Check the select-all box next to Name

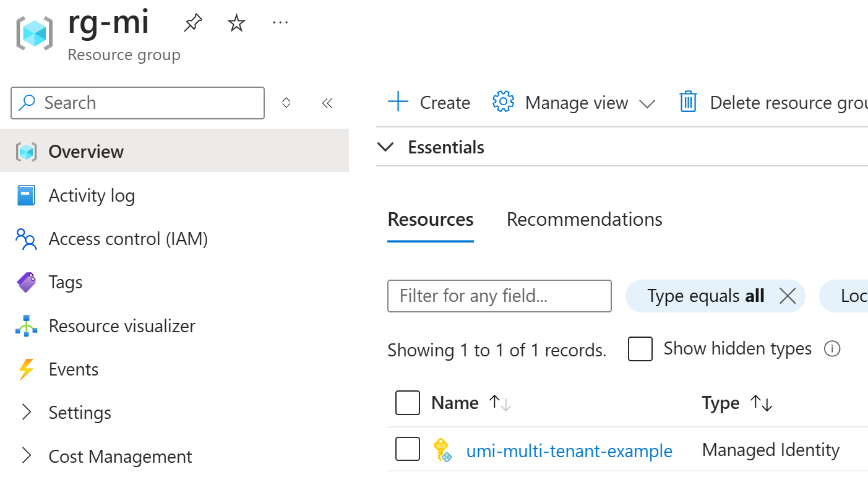coord(408,403)
